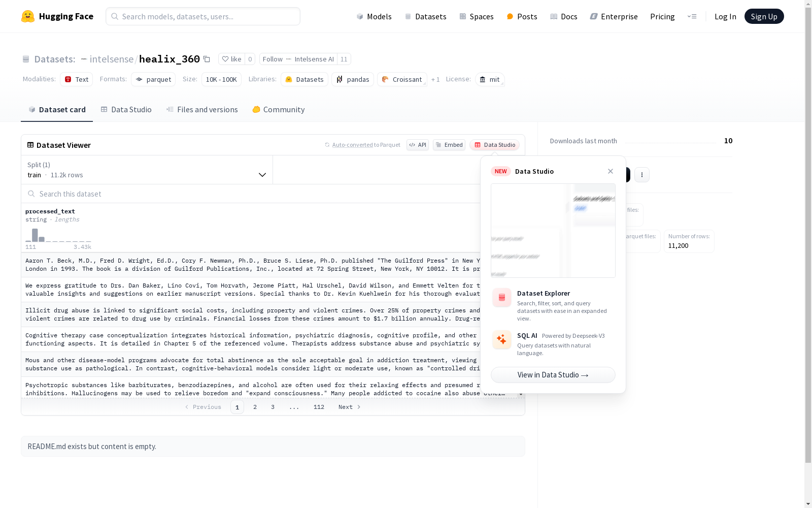Open the API button in Dataset Viewer

[x=418, y=145]
